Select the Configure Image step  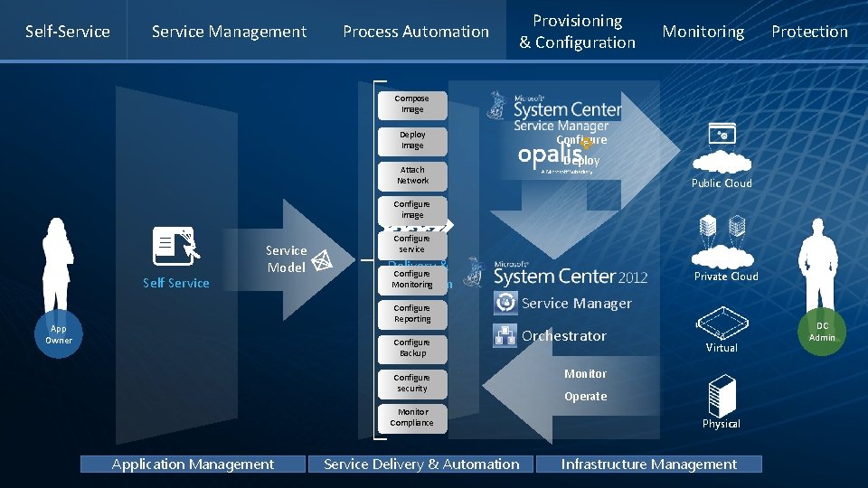point(412,211)
